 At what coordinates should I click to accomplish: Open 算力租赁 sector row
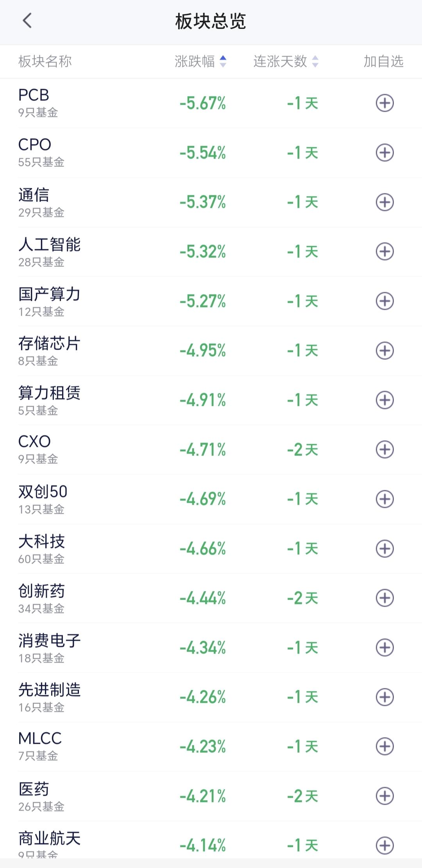tap(211, 400)
